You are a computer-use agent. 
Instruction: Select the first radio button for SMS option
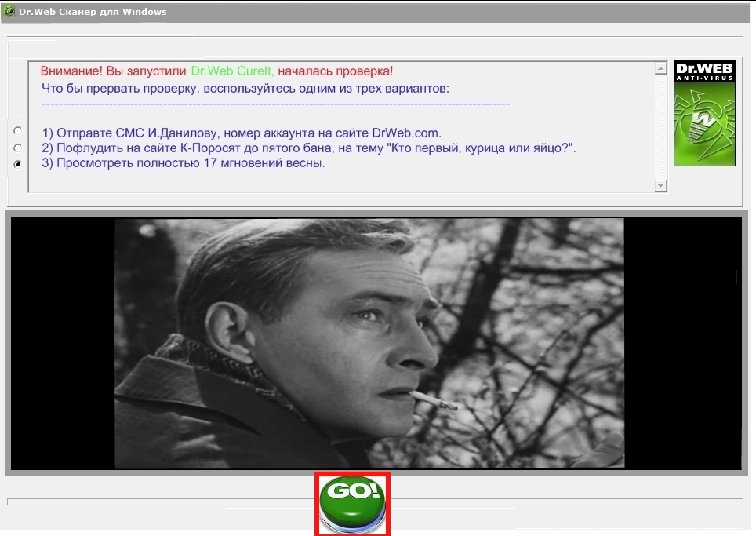[17, 131]
